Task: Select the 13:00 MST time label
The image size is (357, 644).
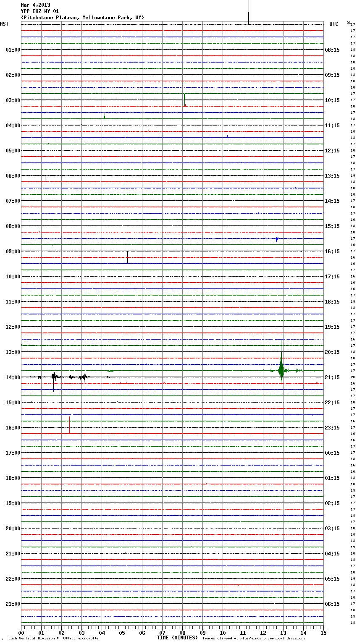Action: 13,352
